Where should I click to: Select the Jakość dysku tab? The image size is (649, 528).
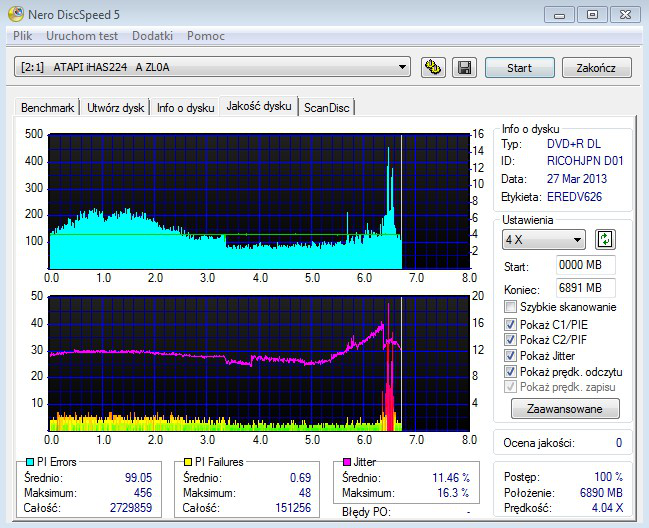259,106
